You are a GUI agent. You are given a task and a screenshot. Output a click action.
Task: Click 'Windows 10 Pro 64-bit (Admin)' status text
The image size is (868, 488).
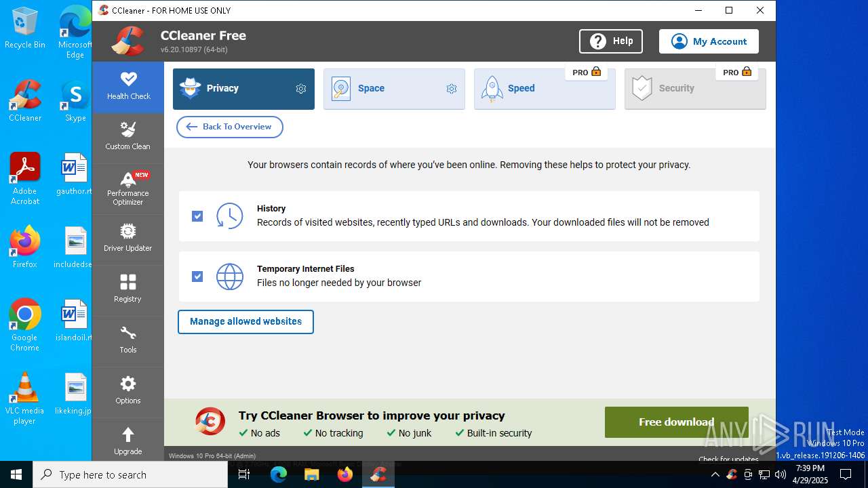(212, 456)
